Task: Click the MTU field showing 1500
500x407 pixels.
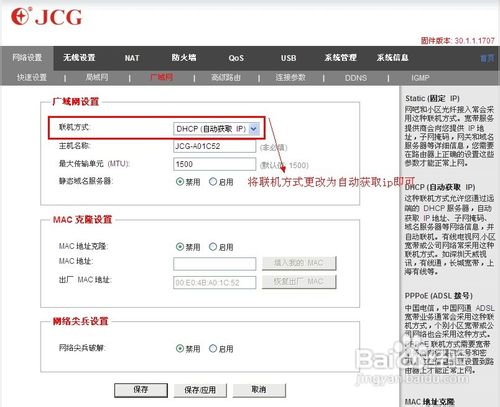Action: tap(214, 164)
